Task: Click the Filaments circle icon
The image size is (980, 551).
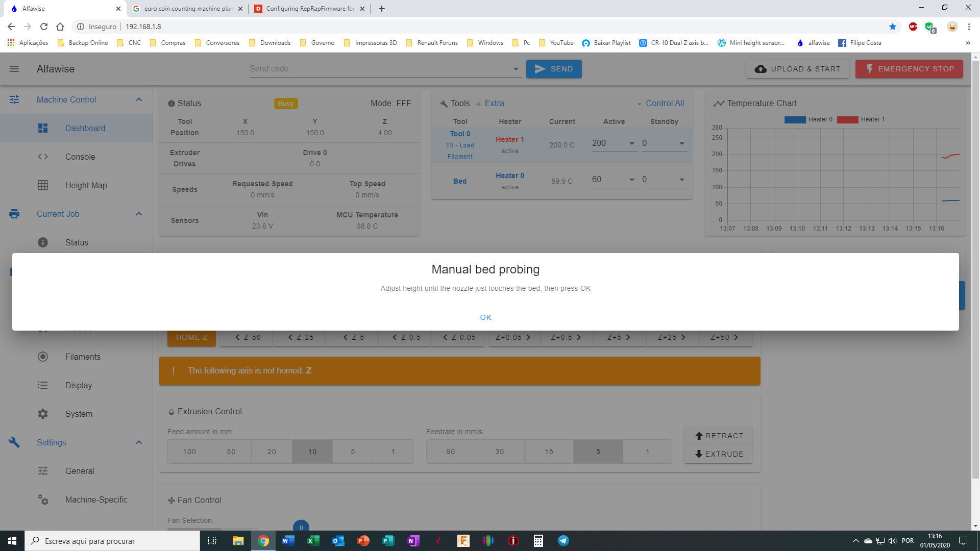Action: pyautogui.click(x=43, y=357)
